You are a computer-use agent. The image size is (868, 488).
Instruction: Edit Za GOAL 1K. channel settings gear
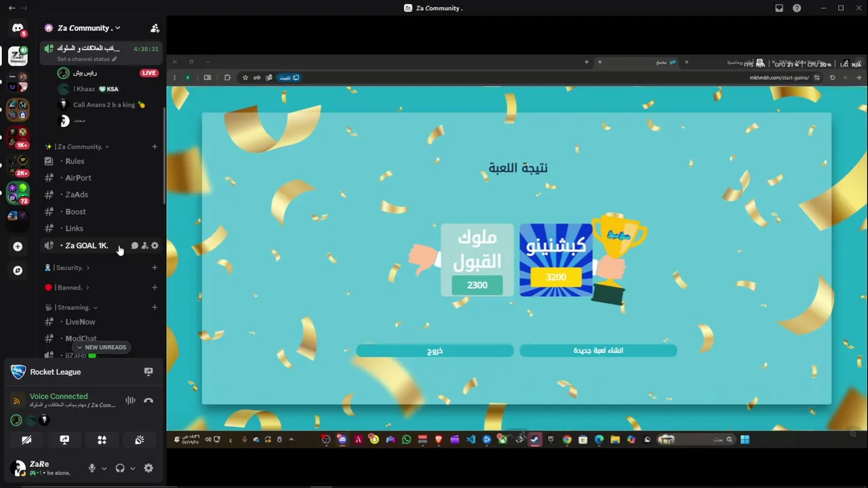[x=155, y=245]
